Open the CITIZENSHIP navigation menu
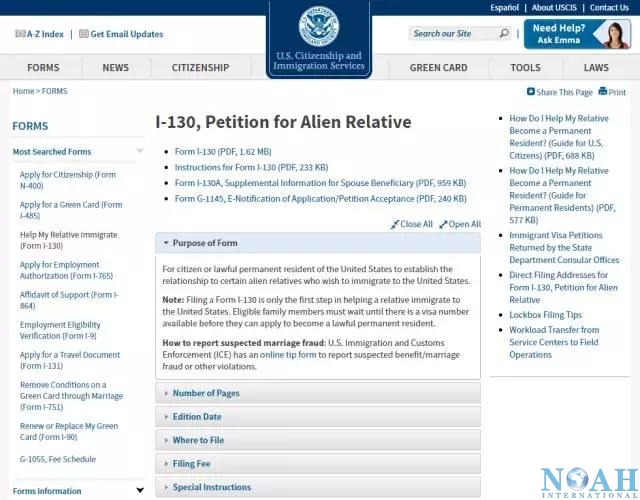The height and width of the screenshot is (500, 640). coord(200,68)
